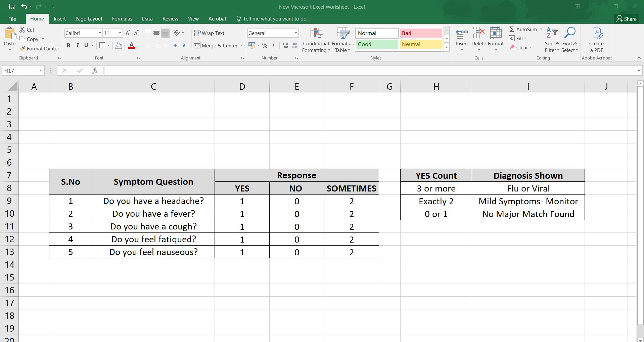Expand the font name Calibri dropdown
This screenshot has height=342, width=644.
pyautogui.click(x=100, y=33)
